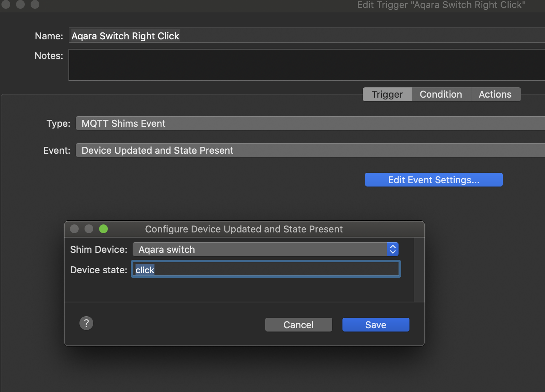The image size is (545, 392).
Task: Switch to the Trigger tab
Action: click(x=387, y=94)
